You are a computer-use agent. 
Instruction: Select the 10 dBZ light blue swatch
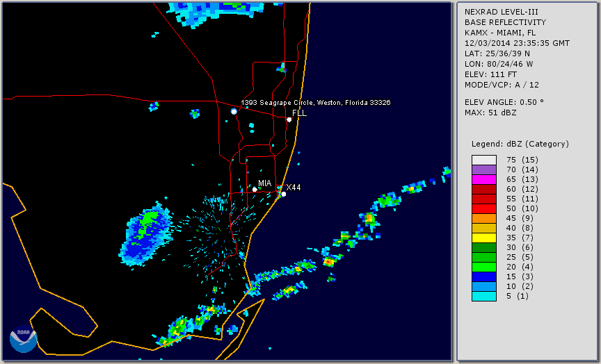point(484,287)
